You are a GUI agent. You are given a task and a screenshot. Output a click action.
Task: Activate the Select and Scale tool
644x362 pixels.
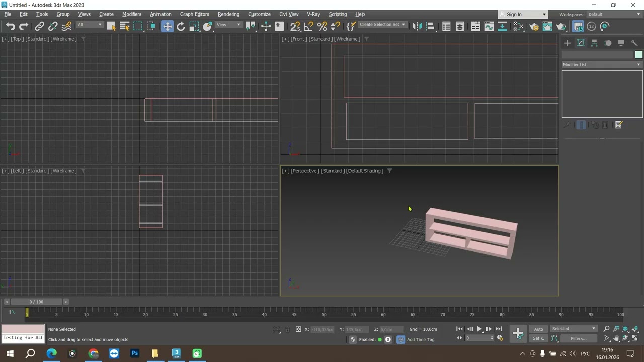194,26
